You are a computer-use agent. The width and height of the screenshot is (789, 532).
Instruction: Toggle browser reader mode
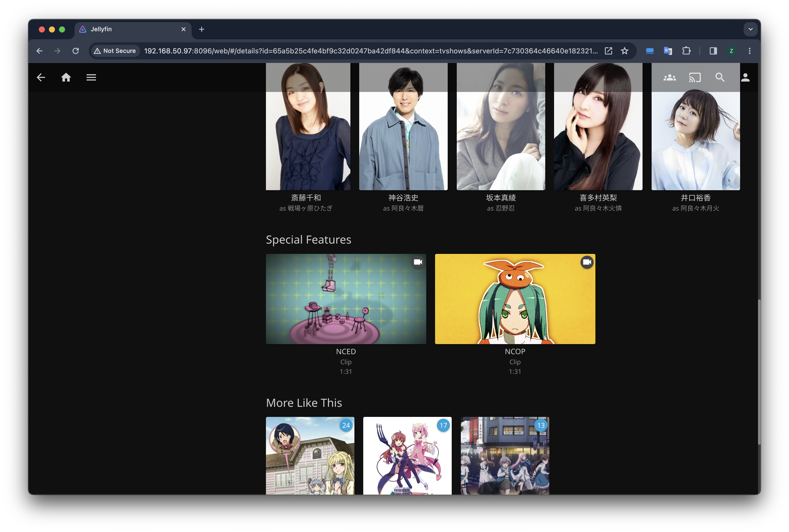pos(711,50)
